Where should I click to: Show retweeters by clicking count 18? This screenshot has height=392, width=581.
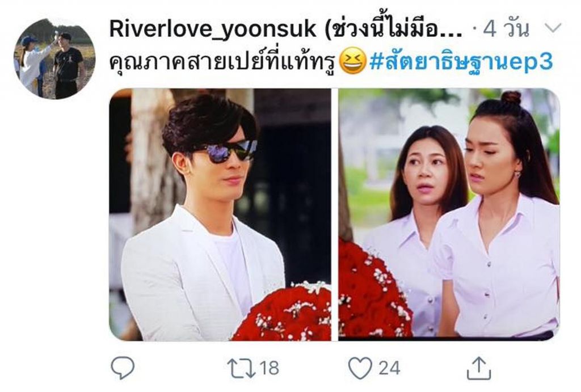(x=269, y=368)
